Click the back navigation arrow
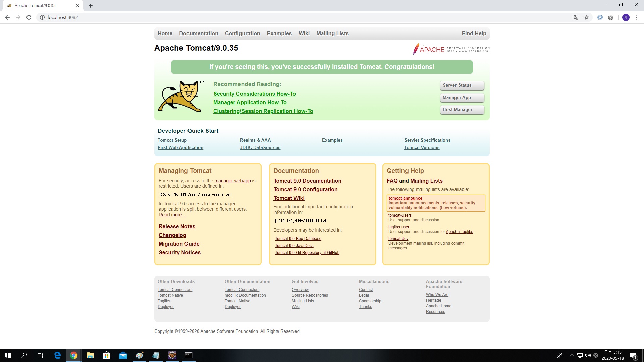 click(x=7, y=17)
